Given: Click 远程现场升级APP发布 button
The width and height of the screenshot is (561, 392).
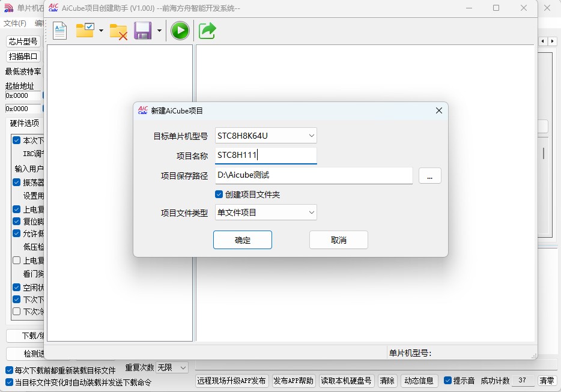Looking at the screenshot, I should click(x=231, y=381).
